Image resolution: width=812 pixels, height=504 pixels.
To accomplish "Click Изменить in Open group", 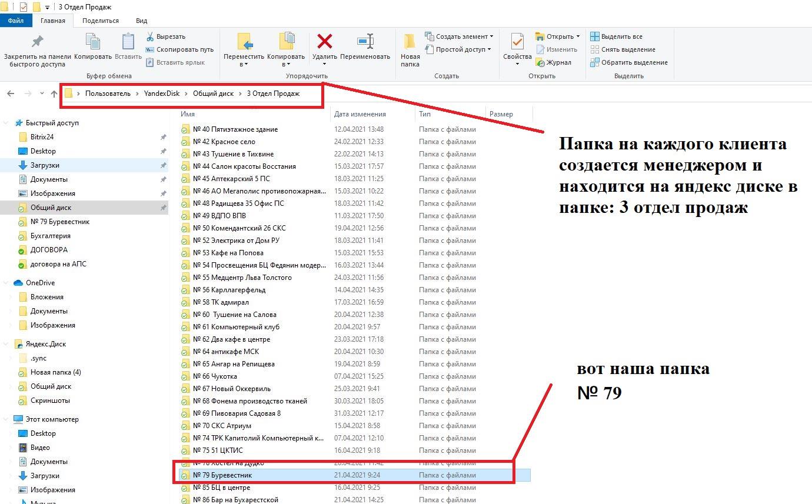I will [556, 49].
